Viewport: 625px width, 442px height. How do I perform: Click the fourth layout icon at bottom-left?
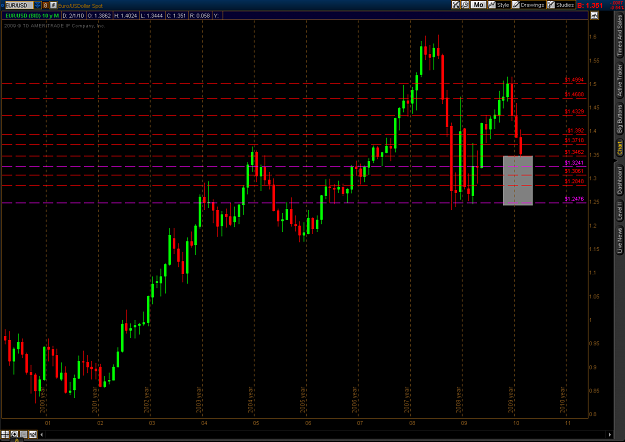(x=33, y=434)
